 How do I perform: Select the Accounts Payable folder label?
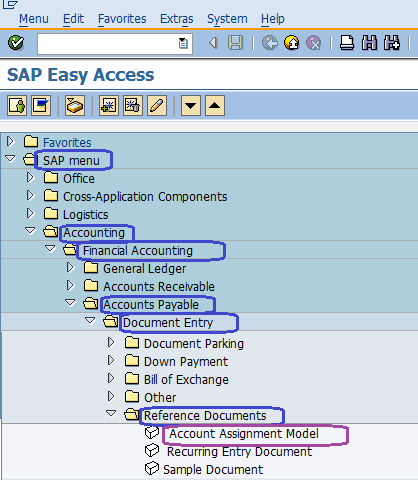(x=151, y=305)
